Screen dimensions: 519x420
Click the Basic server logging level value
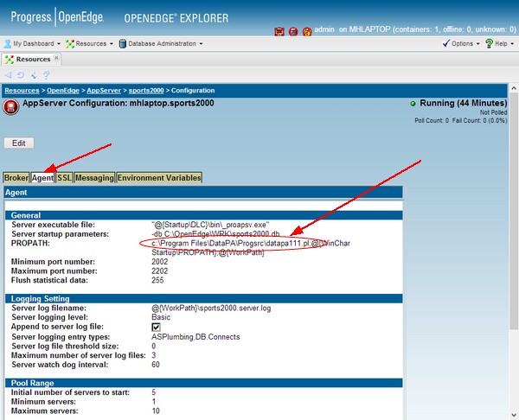[161, 317]
